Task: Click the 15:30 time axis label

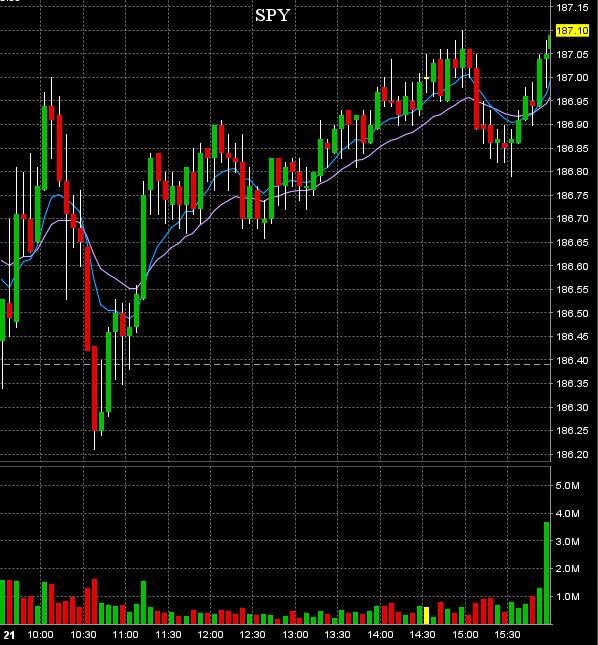Action: 507,635
